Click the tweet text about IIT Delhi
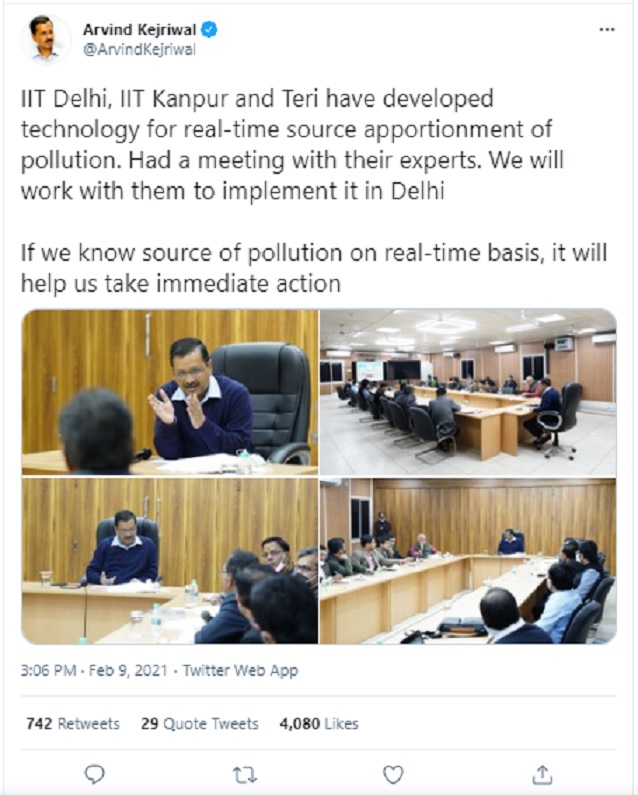This screenshot has height=795, width=638. point(292,144)
